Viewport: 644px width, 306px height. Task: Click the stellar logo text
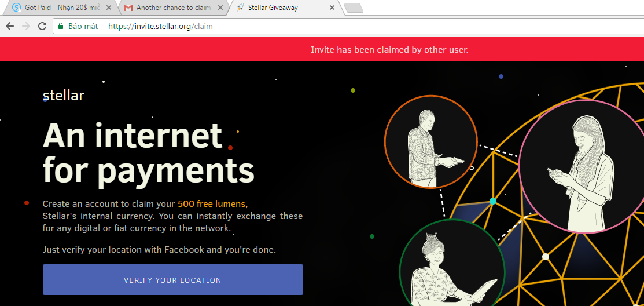pos(64,96)
